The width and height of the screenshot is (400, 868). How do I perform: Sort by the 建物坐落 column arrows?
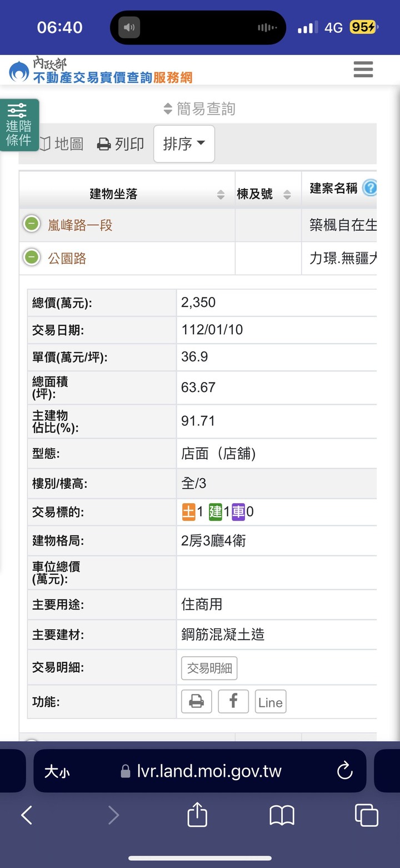pyautogui.click(x=221, y=195)
